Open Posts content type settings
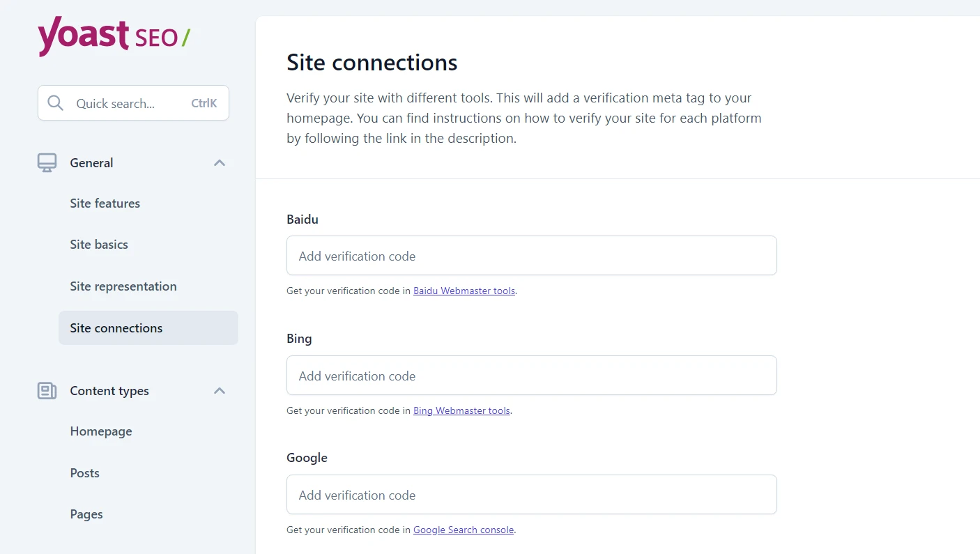This screenshot has width=980, height=554. click(84, 473)
